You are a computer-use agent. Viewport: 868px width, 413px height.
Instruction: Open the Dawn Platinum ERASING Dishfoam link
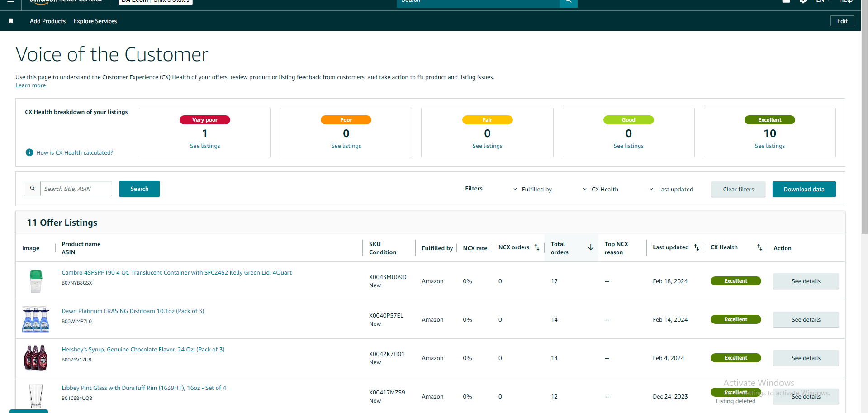coord(133,311)
